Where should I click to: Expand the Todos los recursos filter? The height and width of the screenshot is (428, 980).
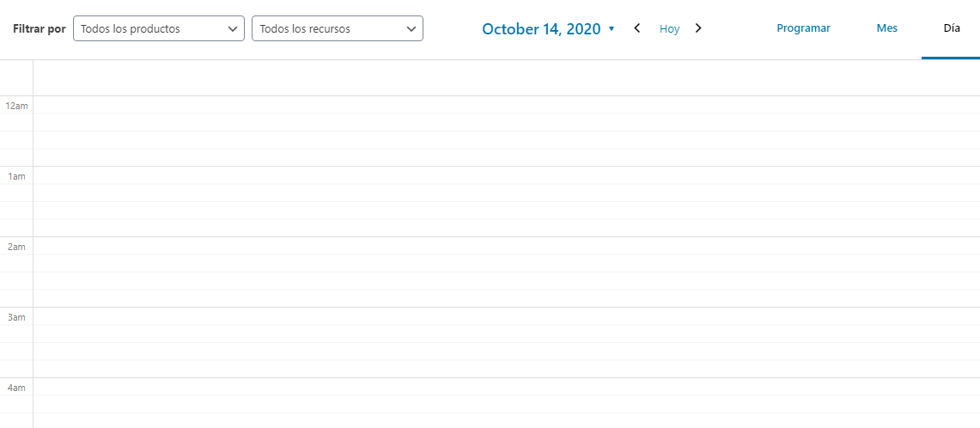point(338,28)
